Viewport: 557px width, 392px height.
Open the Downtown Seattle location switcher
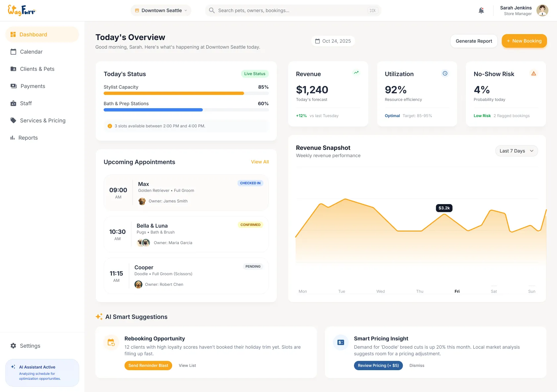pyautogui.click(x=161, y=10)
